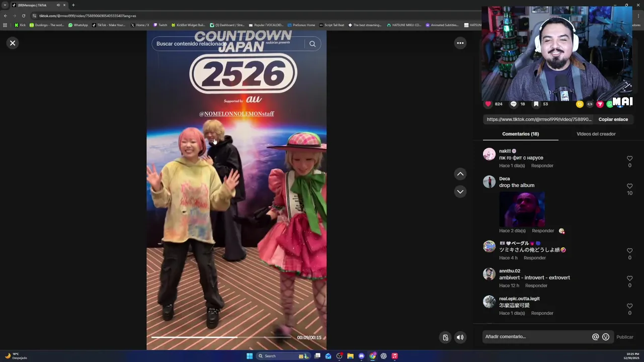Open the browser apps grid icon
Image resolution: width=644 pixels, height=362 pixels.
click(x=5, y=25)
